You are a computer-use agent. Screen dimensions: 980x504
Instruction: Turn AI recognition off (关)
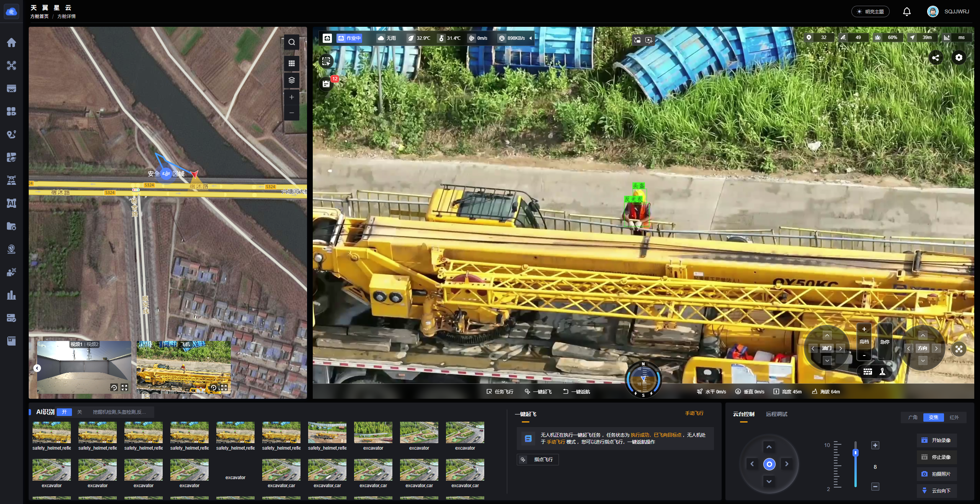click(x=80, y=412)
